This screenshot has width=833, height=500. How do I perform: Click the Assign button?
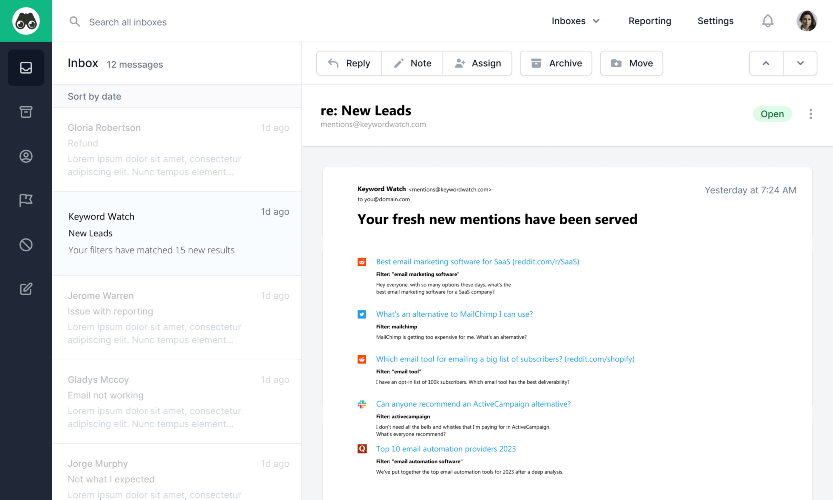pos(477,63)
